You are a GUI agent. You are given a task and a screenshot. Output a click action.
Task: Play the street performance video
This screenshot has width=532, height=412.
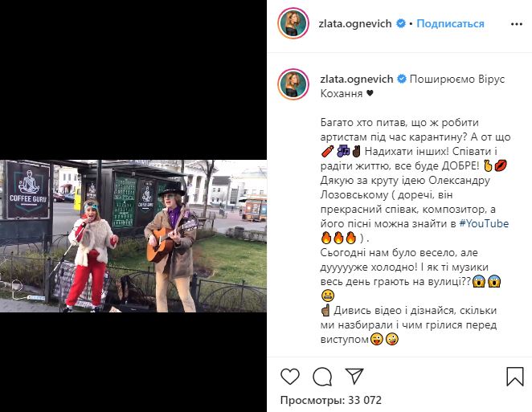133,236
